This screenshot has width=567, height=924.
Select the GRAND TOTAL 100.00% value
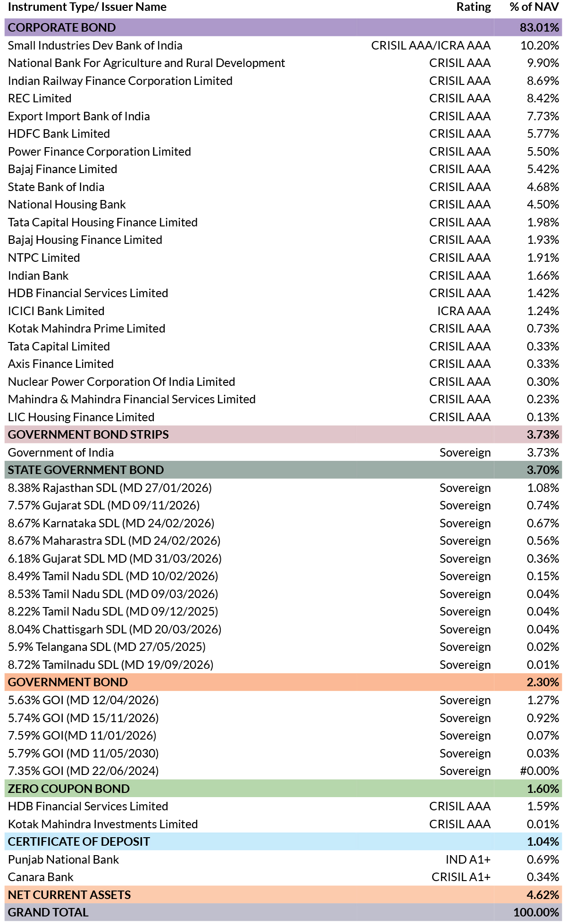[x=536, y=912]
